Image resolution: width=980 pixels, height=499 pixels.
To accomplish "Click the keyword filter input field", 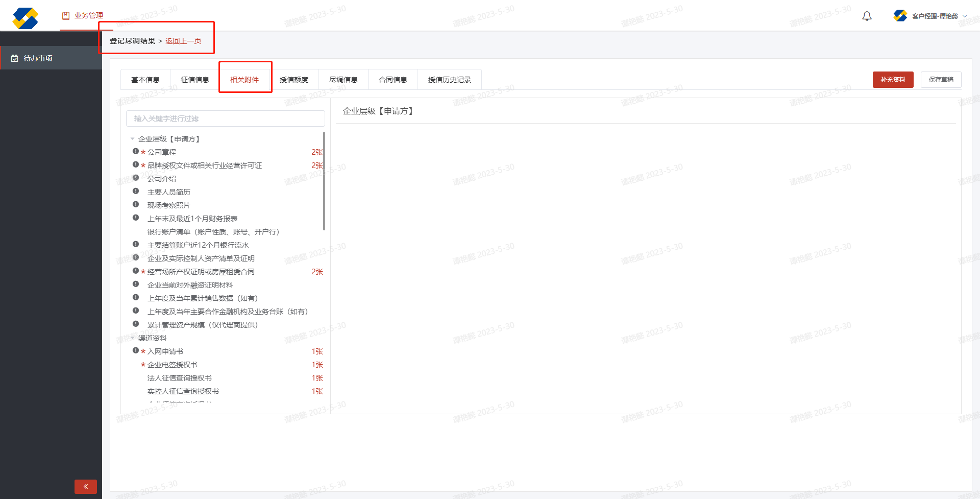I will (x=225, y=118).
